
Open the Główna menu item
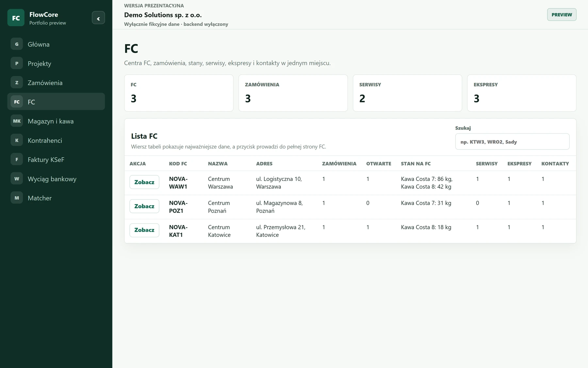point(56,44)
